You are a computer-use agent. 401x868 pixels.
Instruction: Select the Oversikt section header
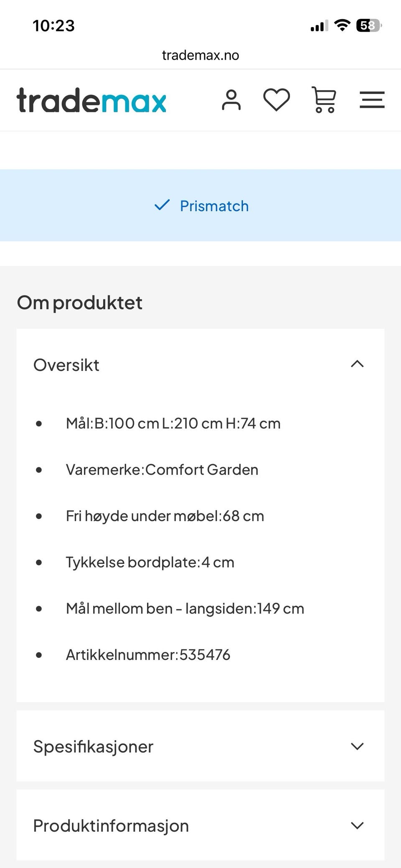[200, 365]
